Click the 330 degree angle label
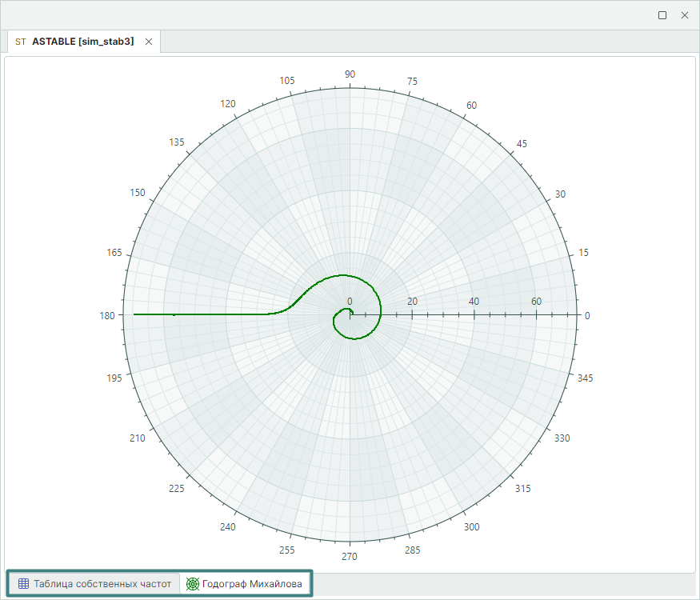700x600 pixels. click(562, 438)
